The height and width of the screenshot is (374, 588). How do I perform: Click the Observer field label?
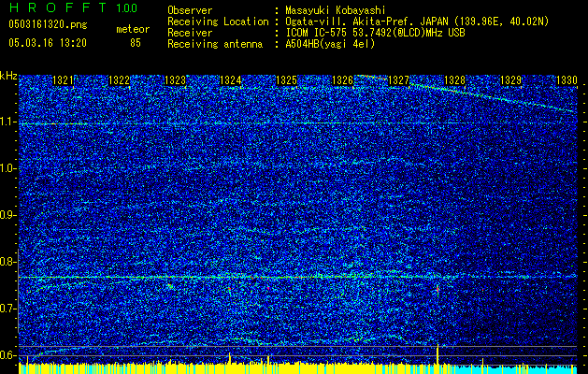[x=190, y=10]
